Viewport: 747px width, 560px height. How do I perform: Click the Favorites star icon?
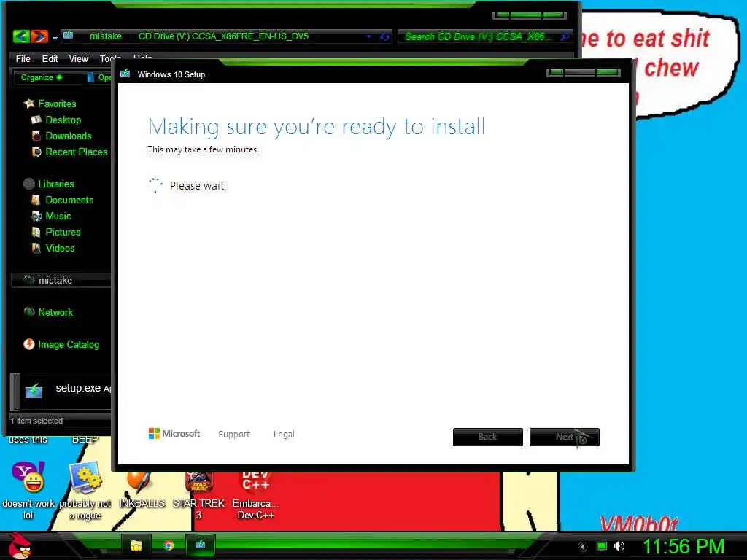tap(29, 104)
